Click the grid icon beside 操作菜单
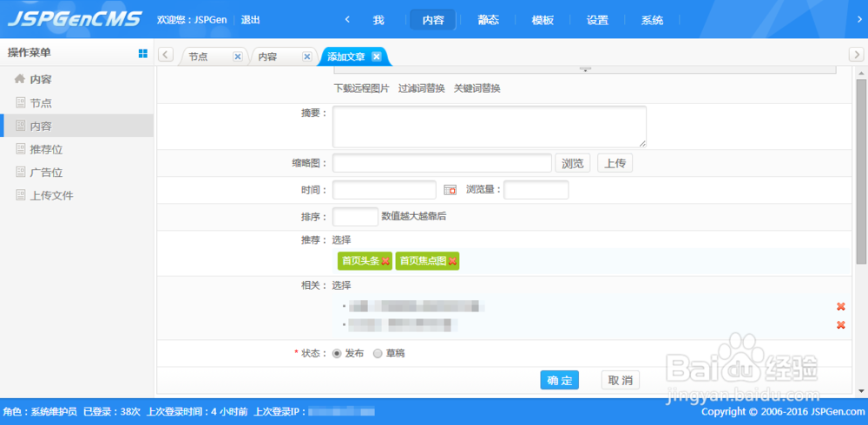This screenshot has height=425, width=868. [143, 53]
